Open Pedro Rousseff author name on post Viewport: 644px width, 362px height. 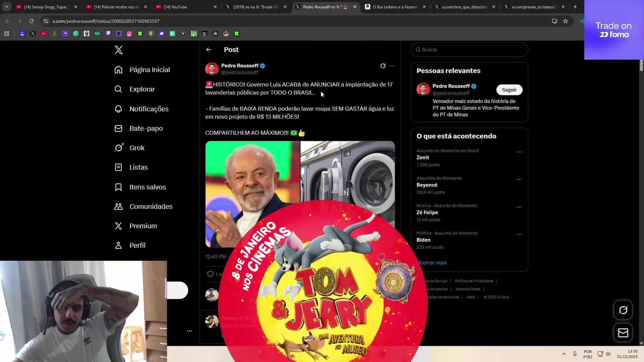click(240, 65)
